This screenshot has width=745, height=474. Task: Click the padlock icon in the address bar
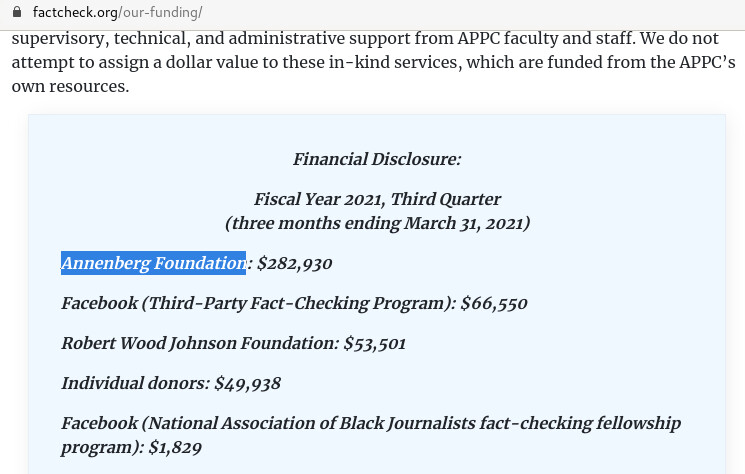pos(16,11)
